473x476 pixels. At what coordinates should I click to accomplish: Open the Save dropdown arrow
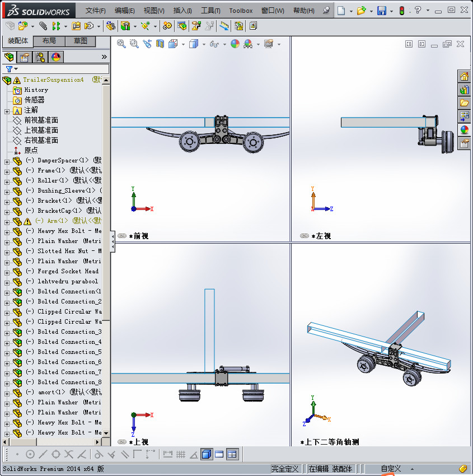pyautogui.click(x=391, y=11)
